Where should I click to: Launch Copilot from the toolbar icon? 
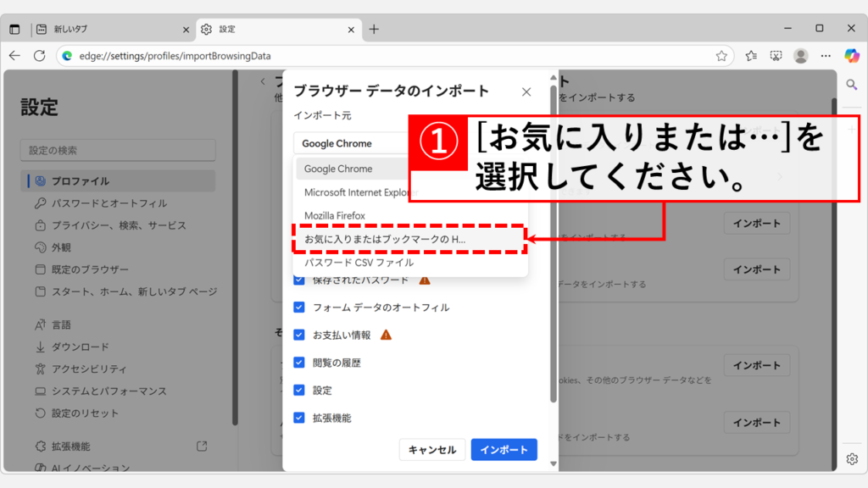tap(851, 56)
